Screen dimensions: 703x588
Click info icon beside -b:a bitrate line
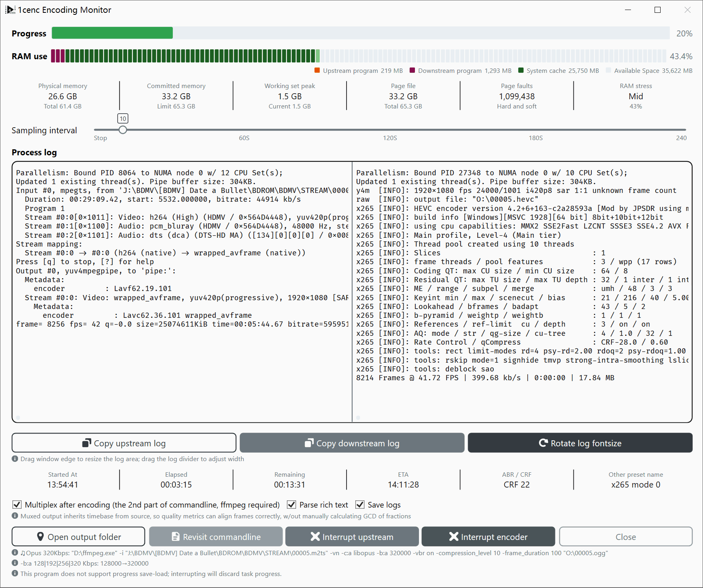[x=15, y=563]
